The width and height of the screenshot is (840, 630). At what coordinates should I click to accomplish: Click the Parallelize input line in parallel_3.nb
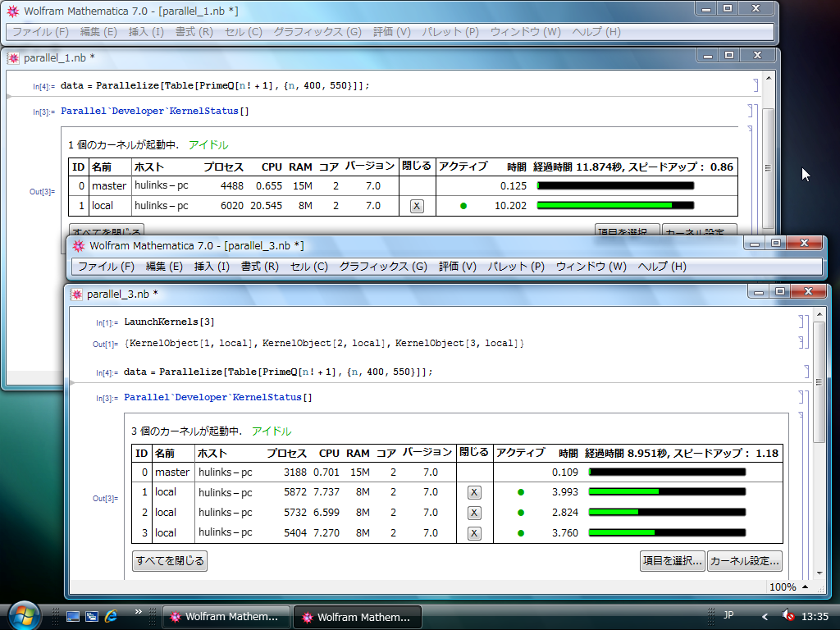(x=278, y=372)
